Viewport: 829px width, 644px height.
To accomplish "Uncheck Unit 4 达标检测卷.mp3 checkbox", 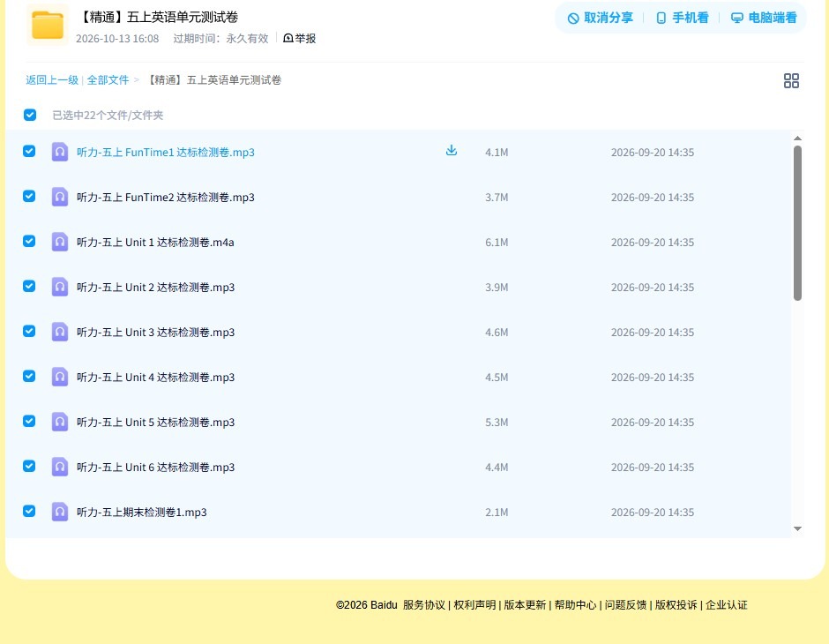I will (x=29, y=376).
